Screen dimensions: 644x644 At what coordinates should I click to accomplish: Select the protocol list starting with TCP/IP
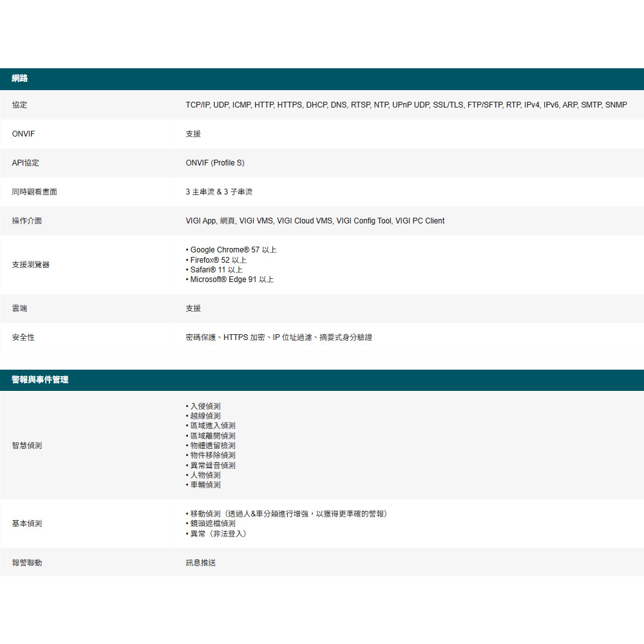click(406, 105)
